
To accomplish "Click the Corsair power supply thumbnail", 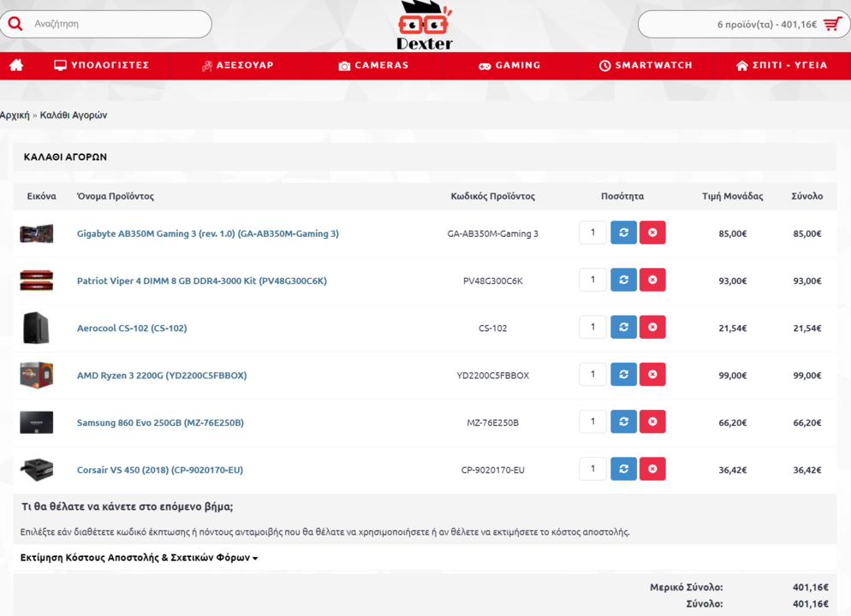I will 36,470.
